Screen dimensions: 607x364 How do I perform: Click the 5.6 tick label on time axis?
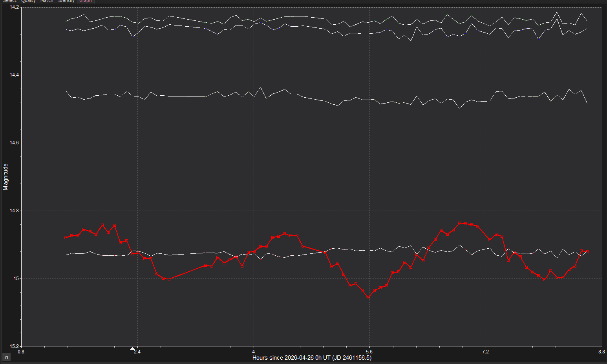369,352
